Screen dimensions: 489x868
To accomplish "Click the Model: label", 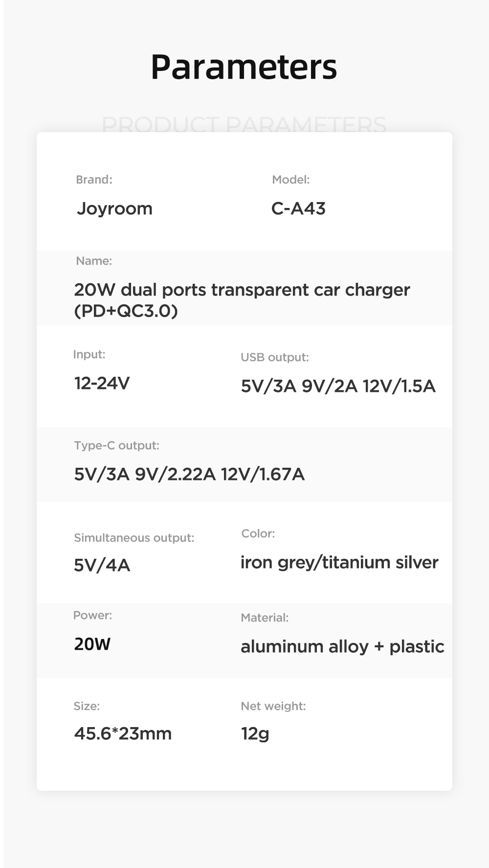I will click(x=290, y=180).
